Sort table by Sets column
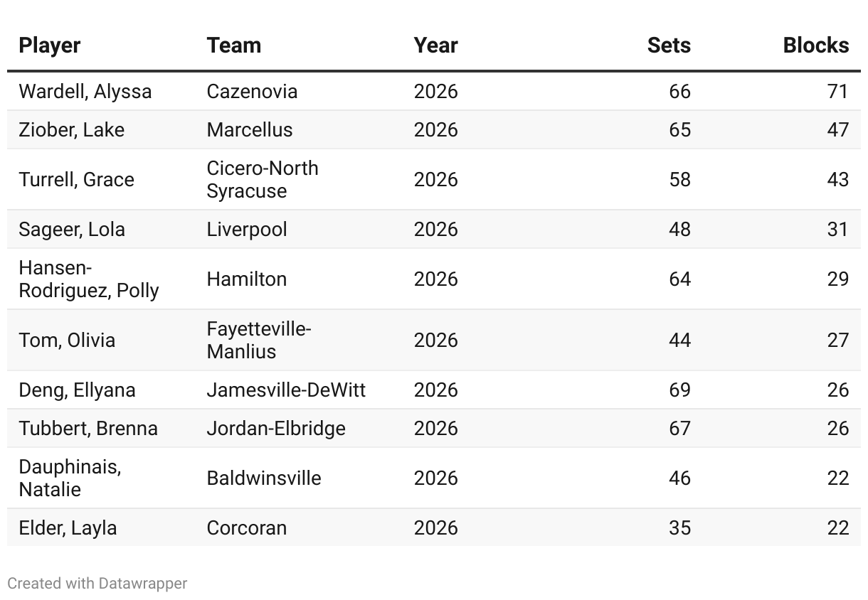The height and width of the screenshot is (600, 868). pos(668,45)
